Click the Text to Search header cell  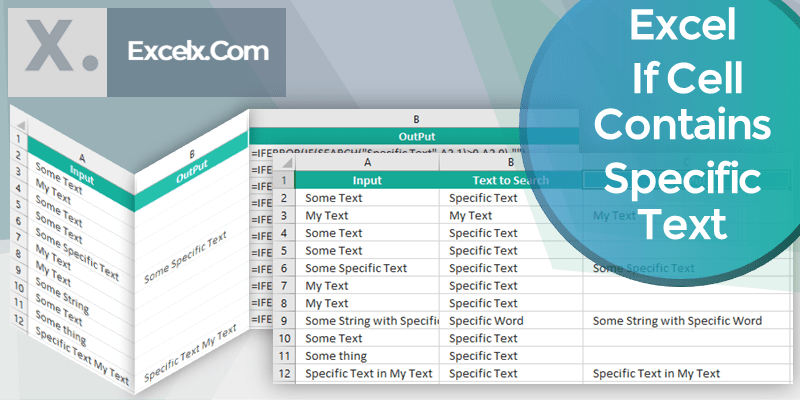[511, 180]
